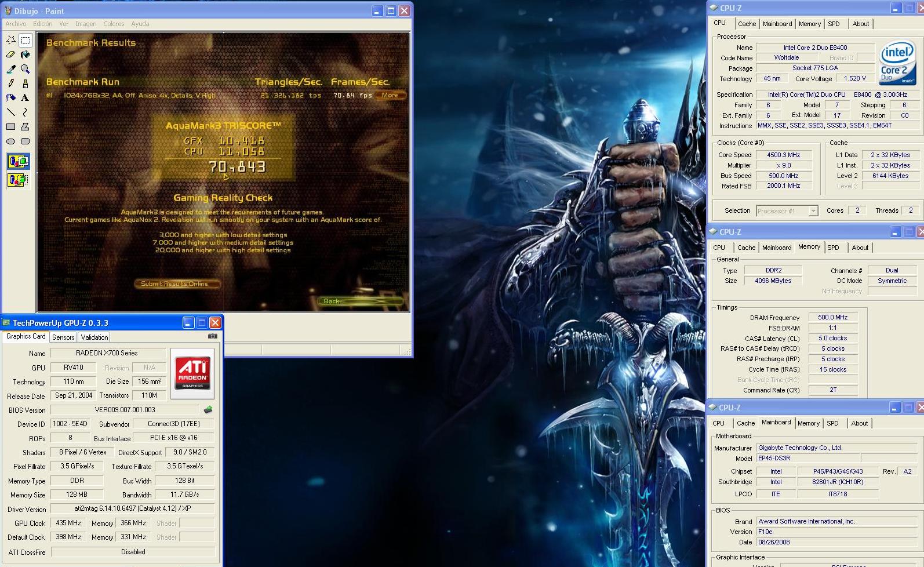Click the Driver Version field in GPU-Z
The width and height of the screenshot is (924, 567).
pyautogui.click(x=132, y=508)
